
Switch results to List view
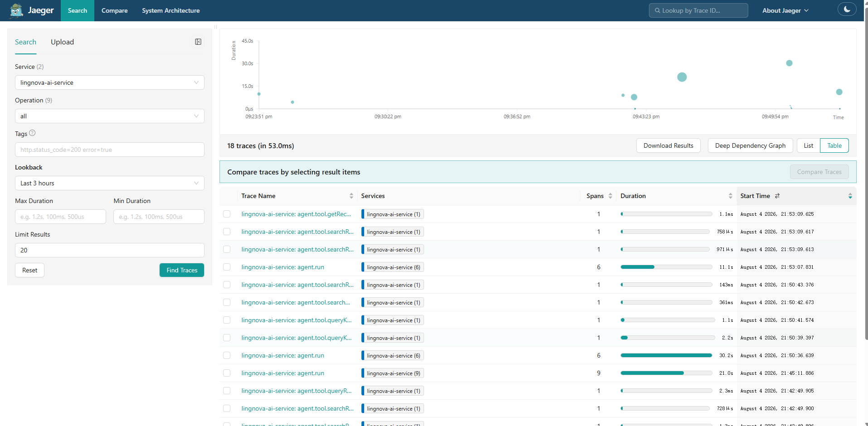(x=808, y=145)
